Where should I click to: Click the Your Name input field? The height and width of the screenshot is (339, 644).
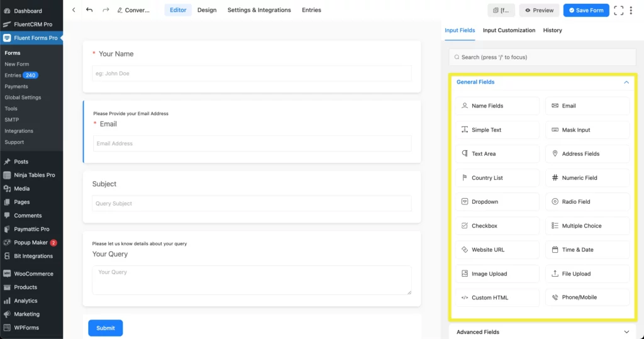pos(252,74)
